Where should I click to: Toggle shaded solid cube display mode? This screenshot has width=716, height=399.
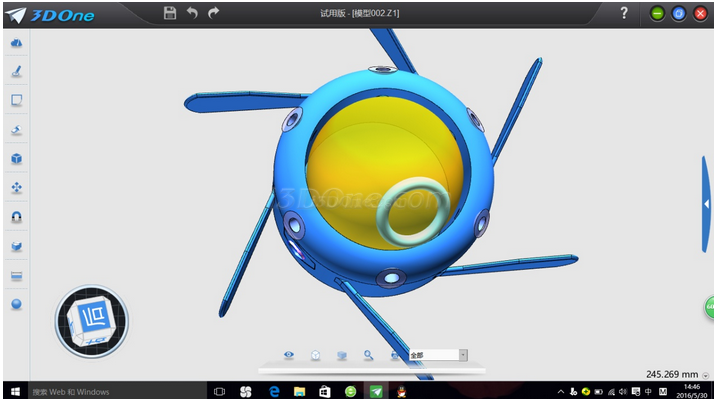click(x=342, y=355)
